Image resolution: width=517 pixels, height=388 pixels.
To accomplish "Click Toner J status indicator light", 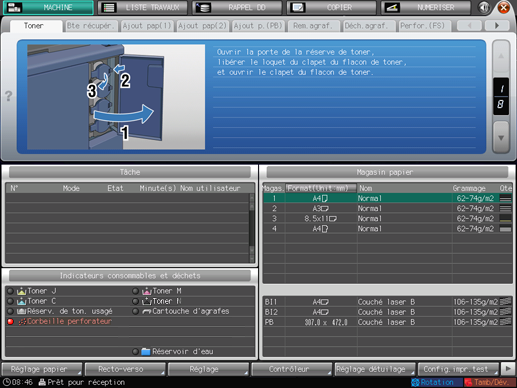I will (10, 291).
